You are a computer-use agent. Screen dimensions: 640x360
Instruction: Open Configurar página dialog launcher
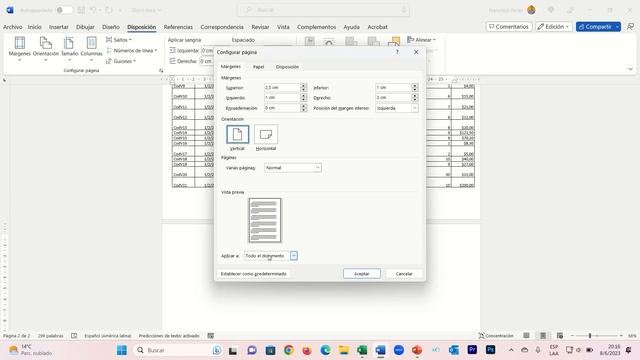[161, 71]
